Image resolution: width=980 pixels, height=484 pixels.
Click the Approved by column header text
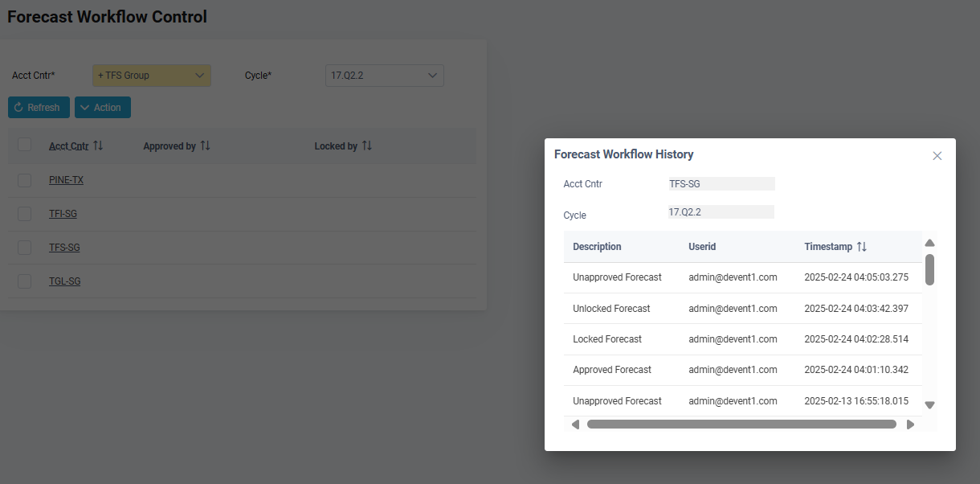169,146
